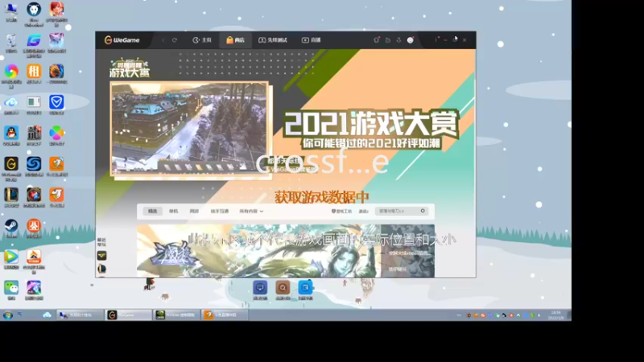Viewport: 644px width, 362px height.
Task: Open the downloads arrow icon in WeGame
Action: (x=398, y=40)
